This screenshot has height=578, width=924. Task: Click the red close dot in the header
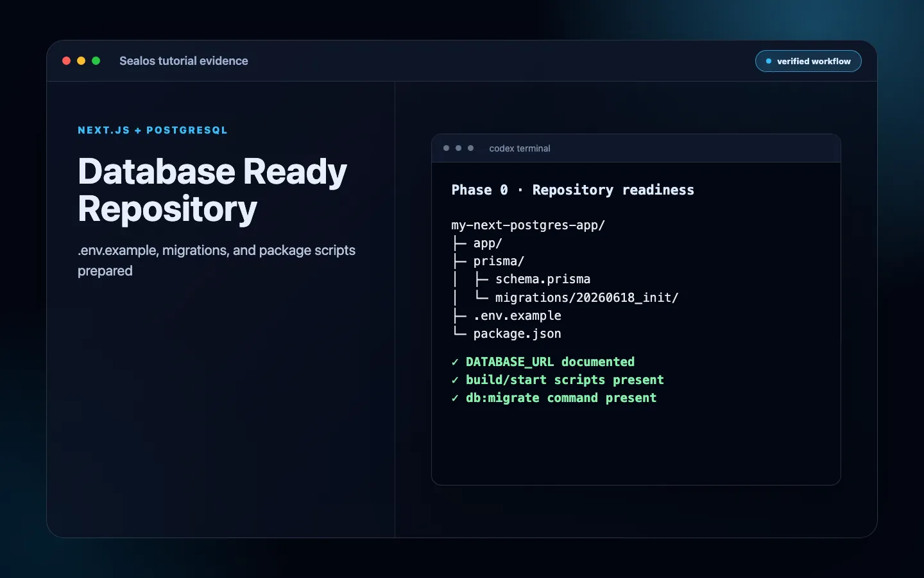[x=66, y=61]
